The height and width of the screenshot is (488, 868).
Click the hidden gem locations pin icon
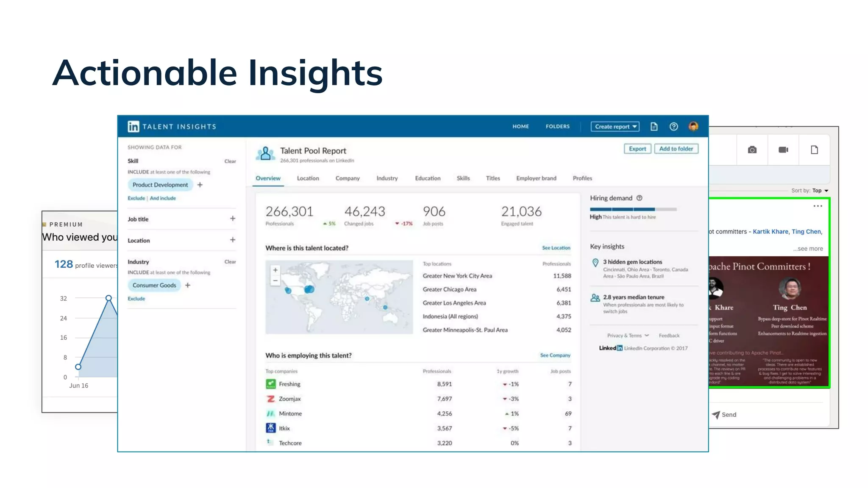pos(595,263)
